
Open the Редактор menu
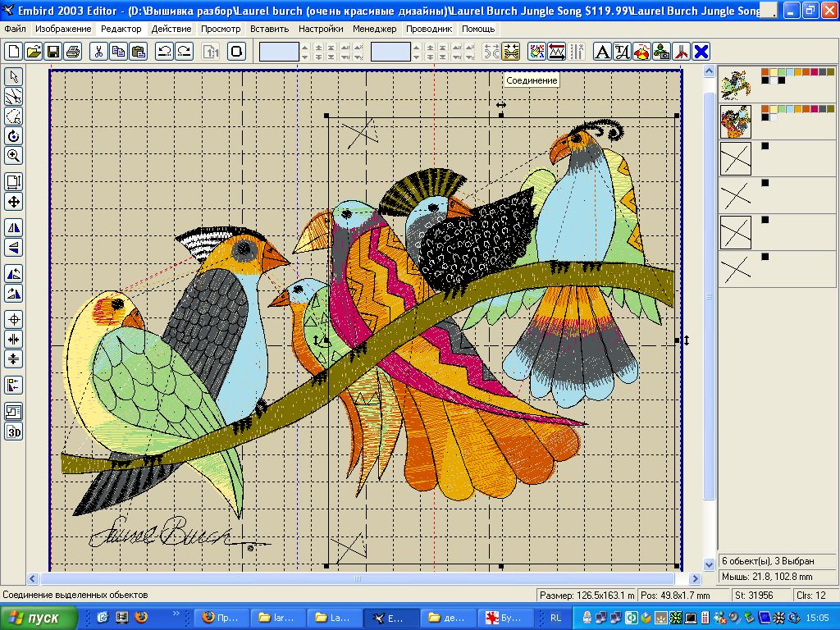121,29
